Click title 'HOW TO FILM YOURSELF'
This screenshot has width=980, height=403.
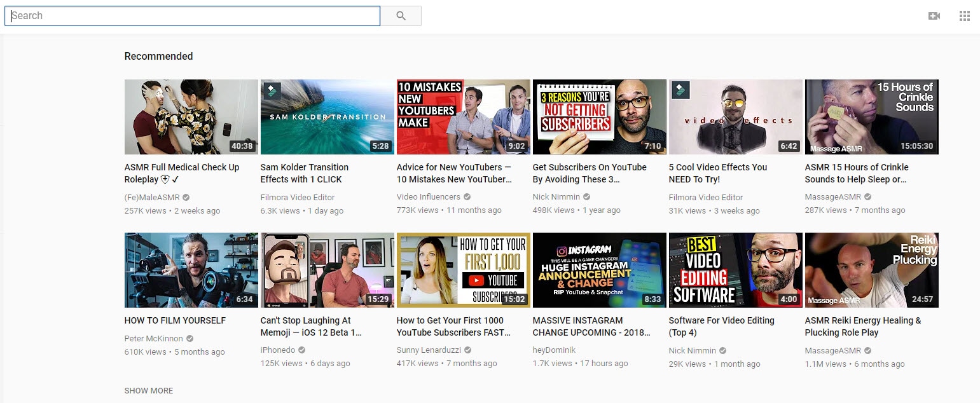click(x=175, y=320)
